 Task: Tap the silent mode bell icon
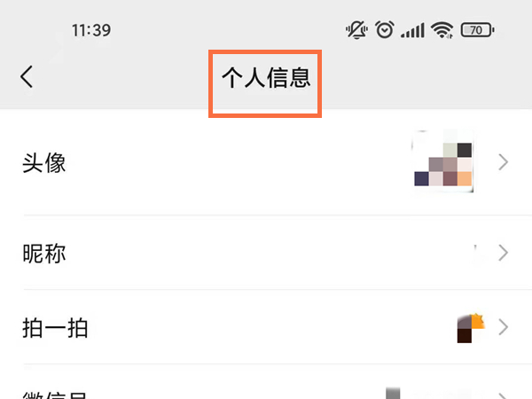356,30
